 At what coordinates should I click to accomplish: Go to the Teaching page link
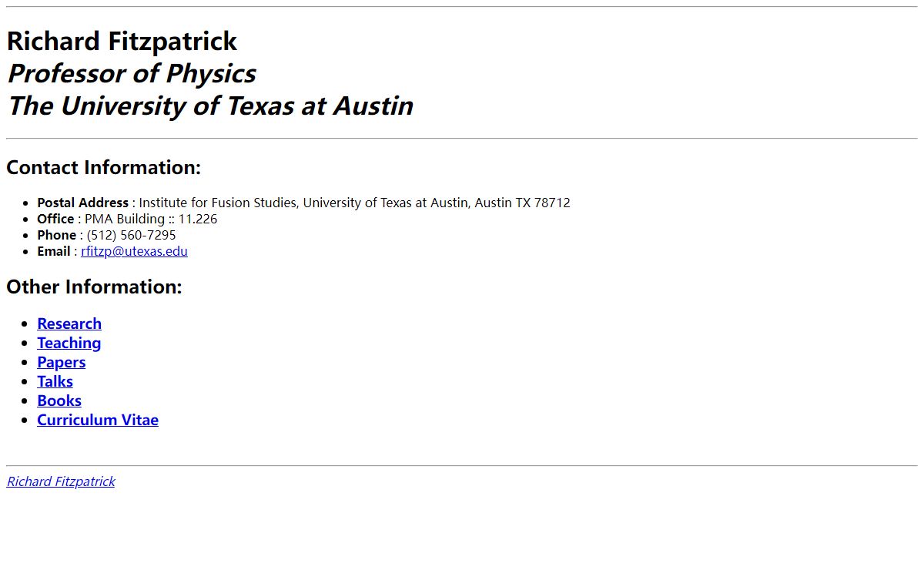pyautogui.click(x=69, y=343)
